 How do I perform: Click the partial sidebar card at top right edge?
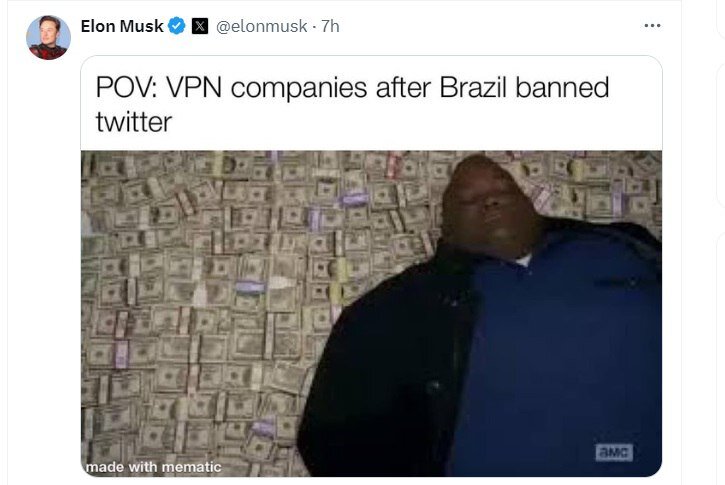click(x=720, y=18)
